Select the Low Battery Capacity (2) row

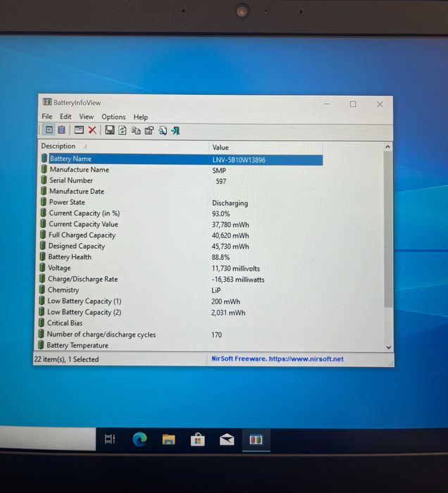click(x=181, y=312)
